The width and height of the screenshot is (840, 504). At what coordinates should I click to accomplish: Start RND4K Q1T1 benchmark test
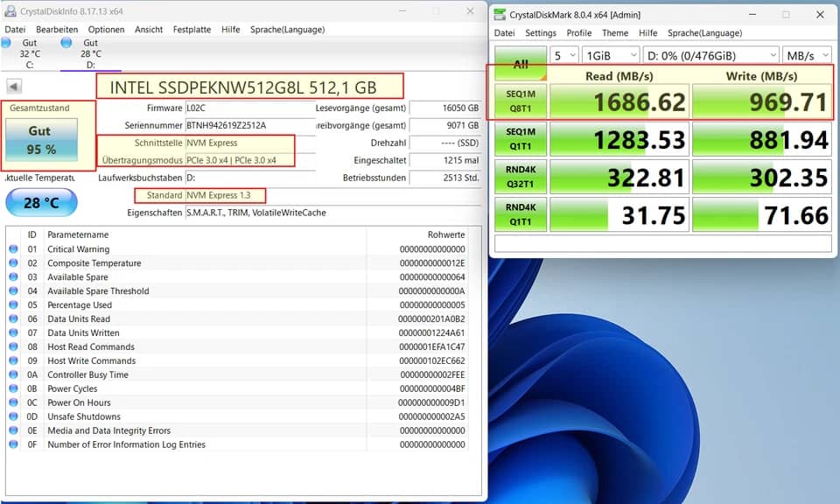coord(520,214)
